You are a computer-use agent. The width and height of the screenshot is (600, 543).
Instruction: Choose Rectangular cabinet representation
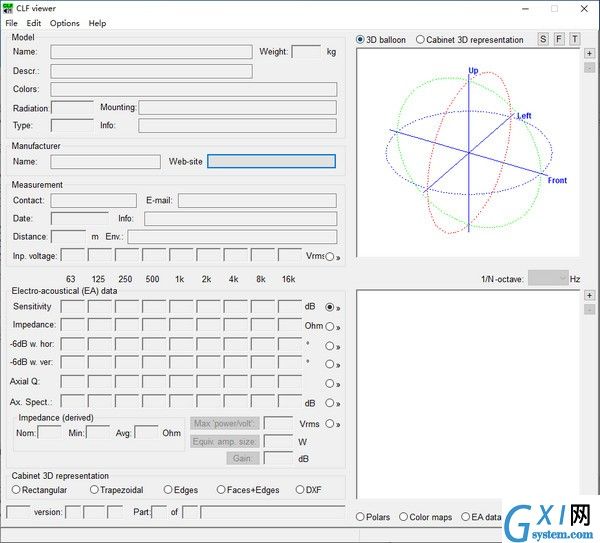point(39,490)
